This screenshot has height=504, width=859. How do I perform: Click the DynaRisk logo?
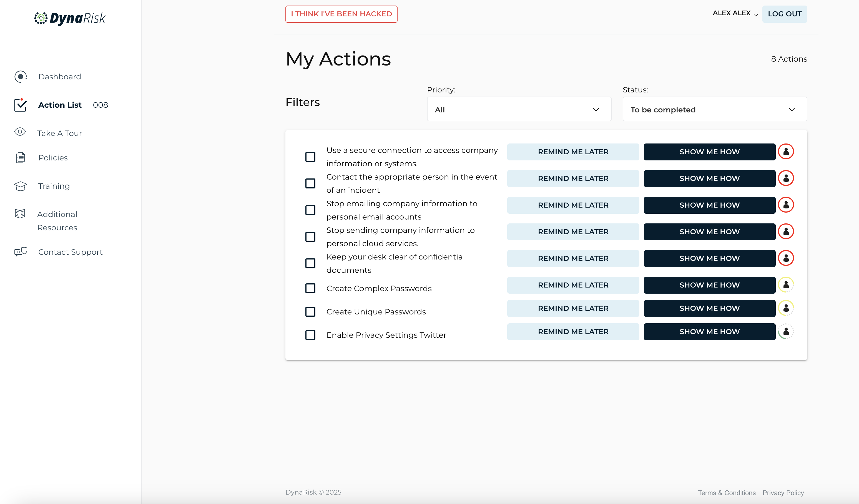pos(70,18)
